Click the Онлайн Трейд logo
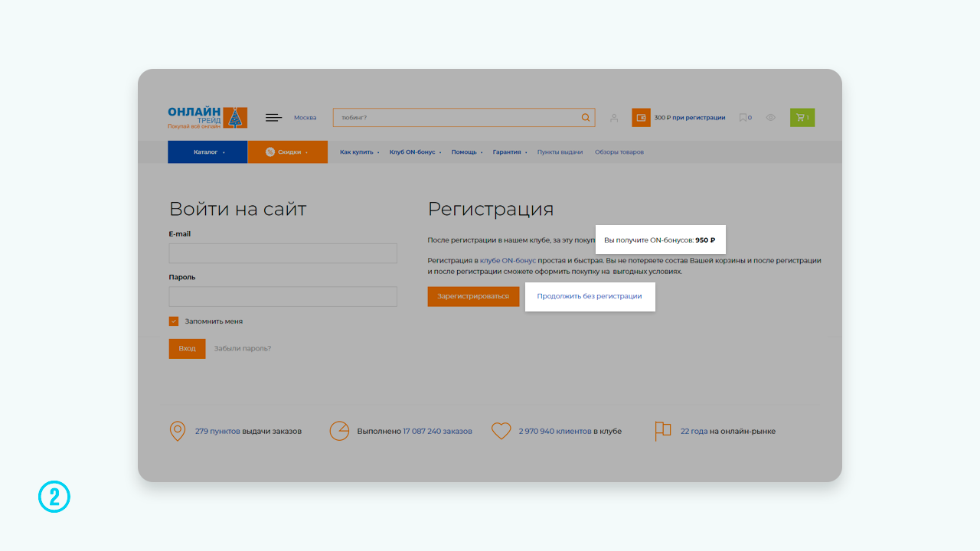 point(207,117)
